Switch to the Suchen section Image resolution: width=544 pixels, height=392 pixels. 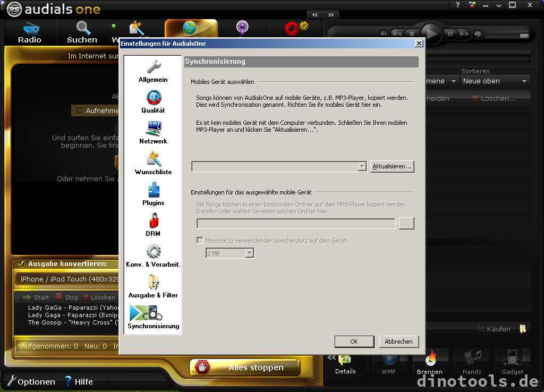pyautogui.click(x=82, y=33)
